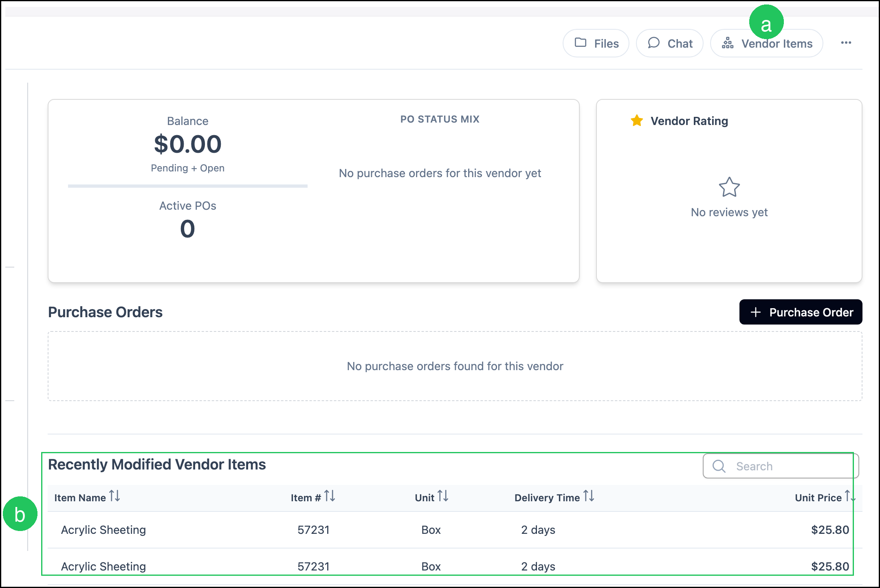The height and width of the screenshot is (588, 880).
Task: Click the outlined star above No reviews yet
Action: (x=729, y=187)
